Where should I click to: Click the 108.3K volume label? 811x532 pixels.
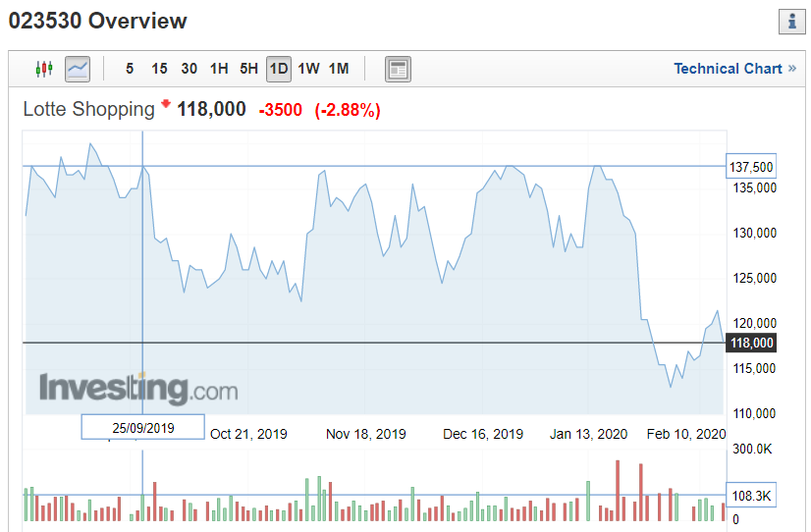[x=751, y=496]
